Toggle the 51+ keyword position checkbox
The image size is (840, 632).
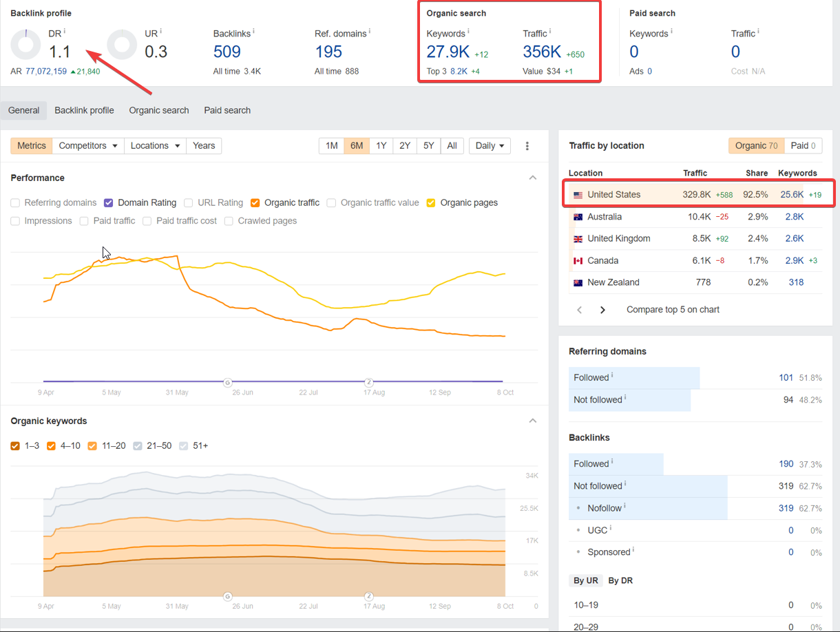point(184,446)
